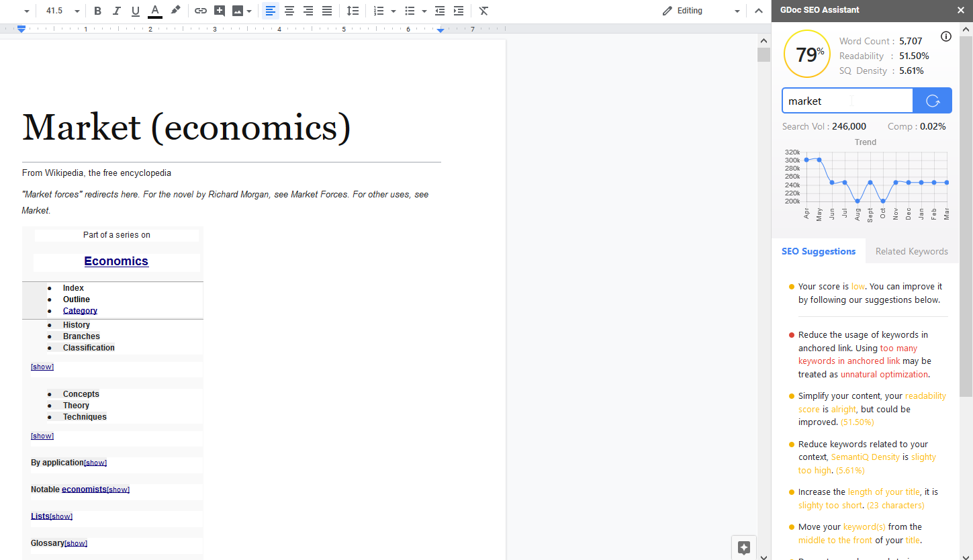Toggle bold formatting

tap(98, 11)
